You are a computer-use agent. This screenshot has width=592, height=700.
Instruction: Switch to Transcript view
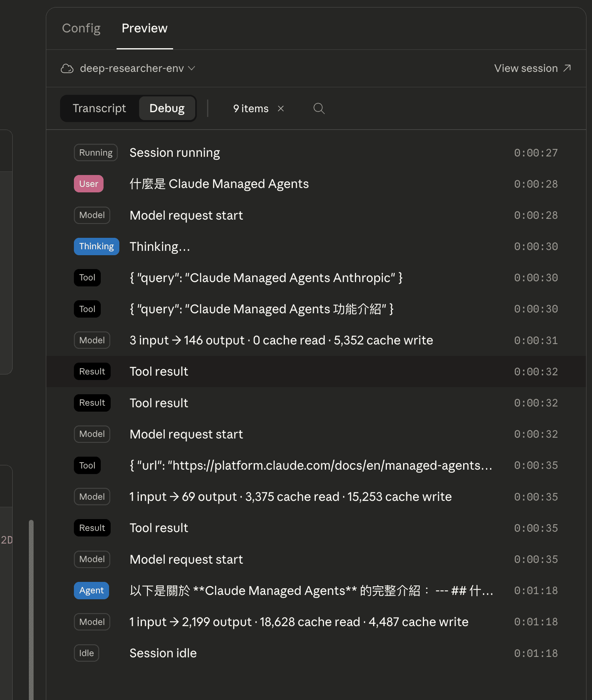click(99, 108)
